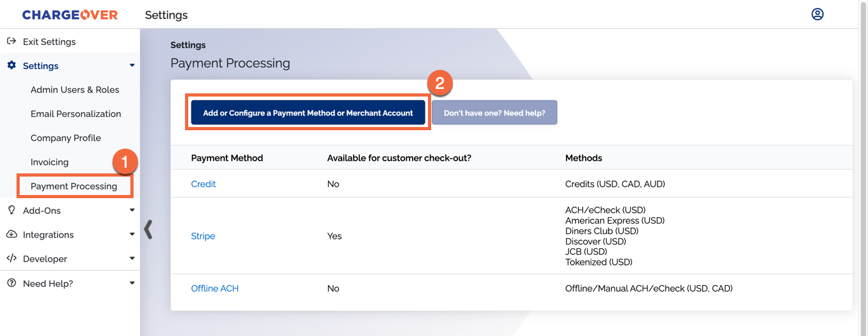Screen dimensions: 868x336
Task: Open the Stripe payment method link
Action: [x=203, y=236]
